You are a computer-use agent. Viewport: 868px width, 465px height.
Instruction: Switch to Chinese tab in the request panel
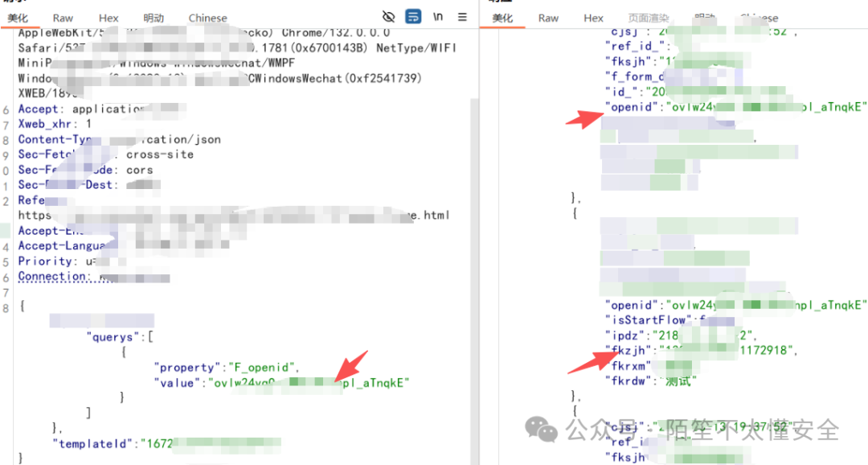point(207,18)
